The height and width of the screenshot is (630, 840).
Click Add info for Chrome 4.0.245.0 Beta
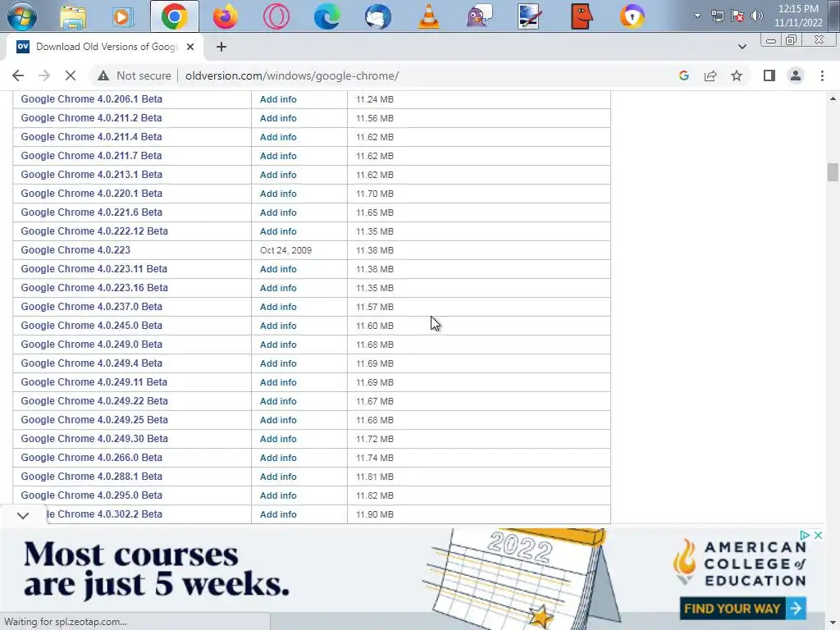pos(278,326)
